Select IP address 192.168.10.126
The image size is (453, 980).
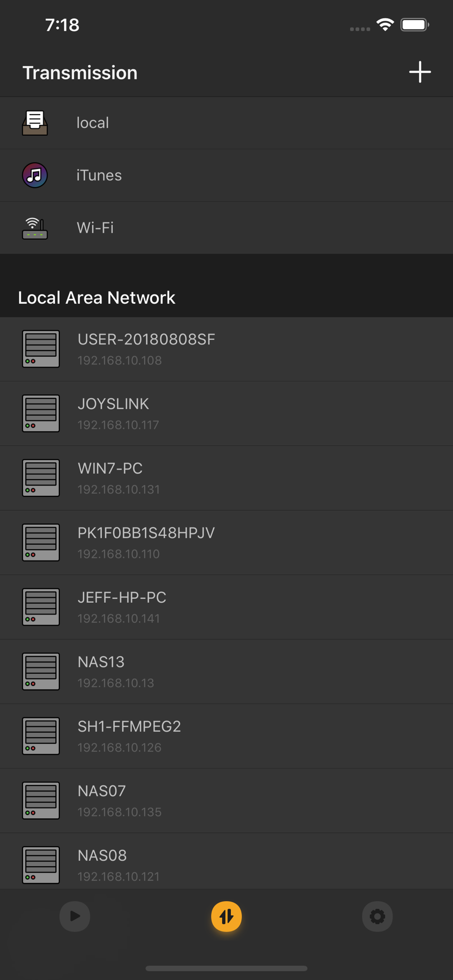pos(120,748)
